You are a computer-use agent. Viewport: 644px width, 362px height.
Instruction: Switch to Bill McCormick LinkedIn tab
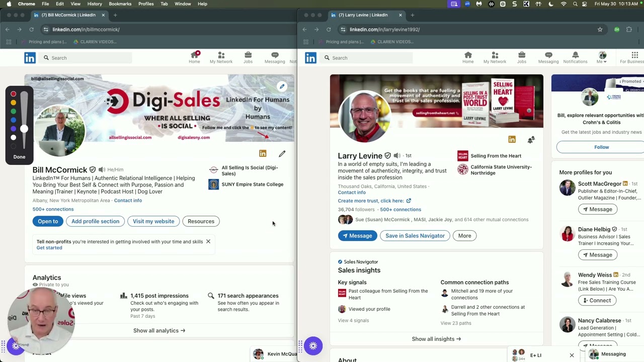(x=68, y=15)
